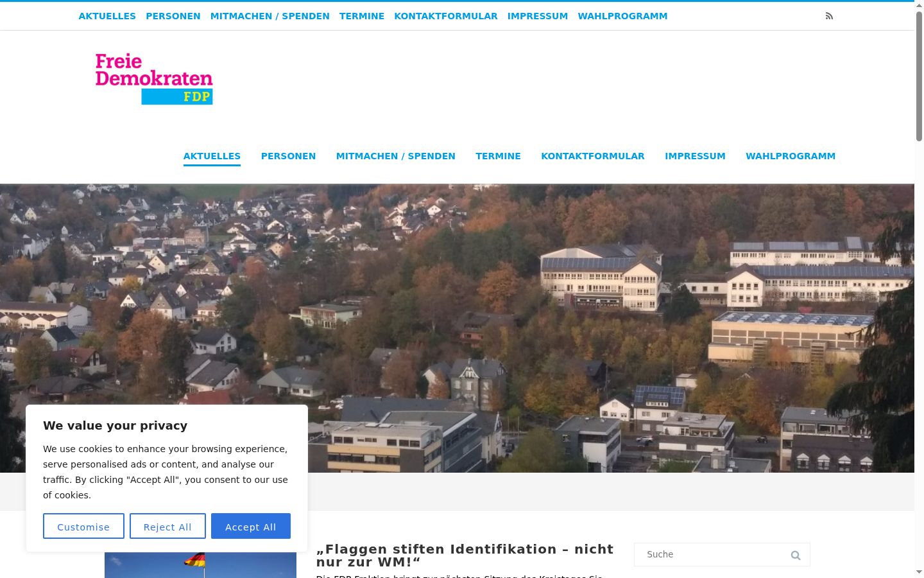Screen dimensions: 924x578
Task: Open KONTAKTFORMULAR in the top bar
Action: [446, 16]
